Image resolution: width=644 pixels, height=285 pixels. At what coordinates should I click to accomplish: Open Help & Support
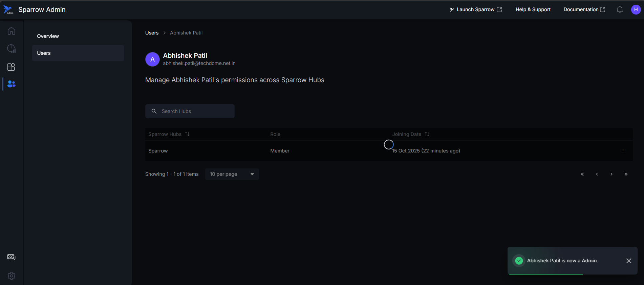(x=533, y=10)
